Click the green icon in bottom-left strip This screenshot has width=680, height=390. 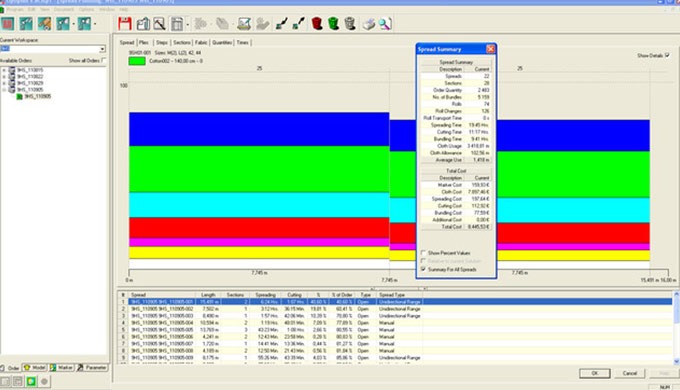point(31,381)
